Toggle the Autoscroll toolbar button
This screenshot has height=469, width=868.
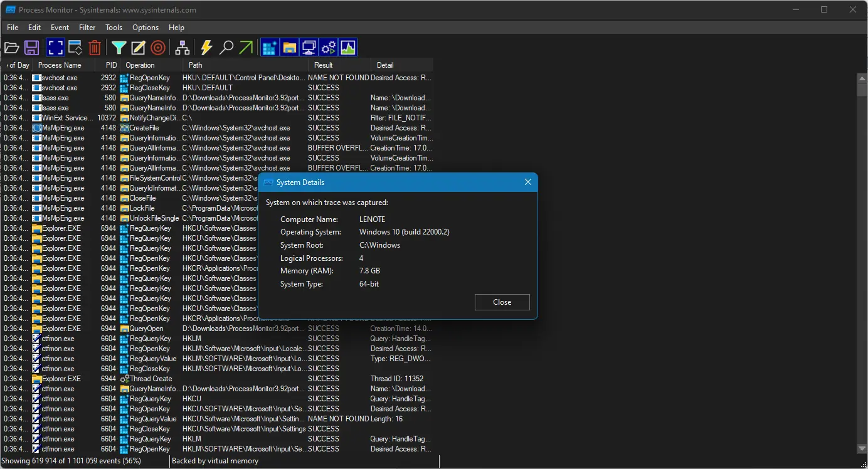(x=75, y=48)
